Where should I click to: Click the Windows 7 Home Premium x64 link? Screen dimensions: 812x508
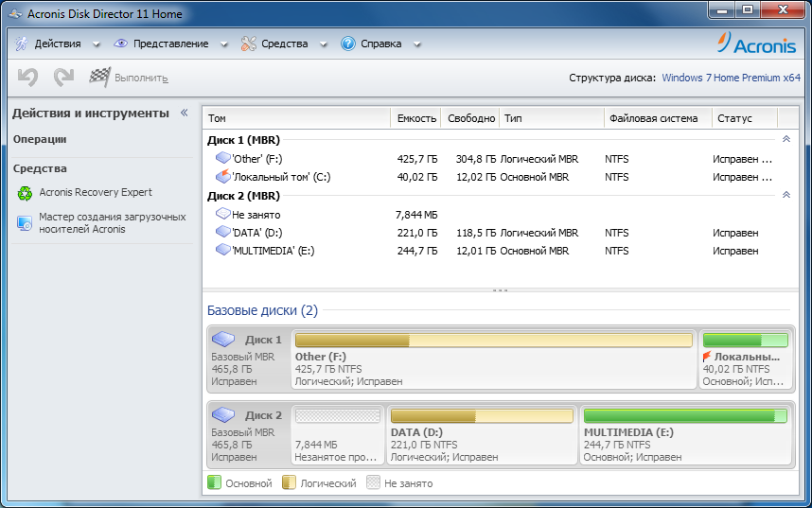click(731, 78)
